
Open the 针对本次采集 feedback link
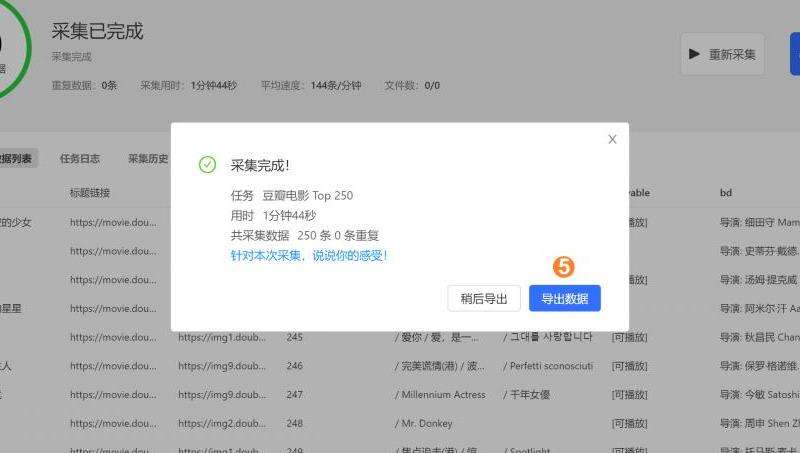coord(308,255)
